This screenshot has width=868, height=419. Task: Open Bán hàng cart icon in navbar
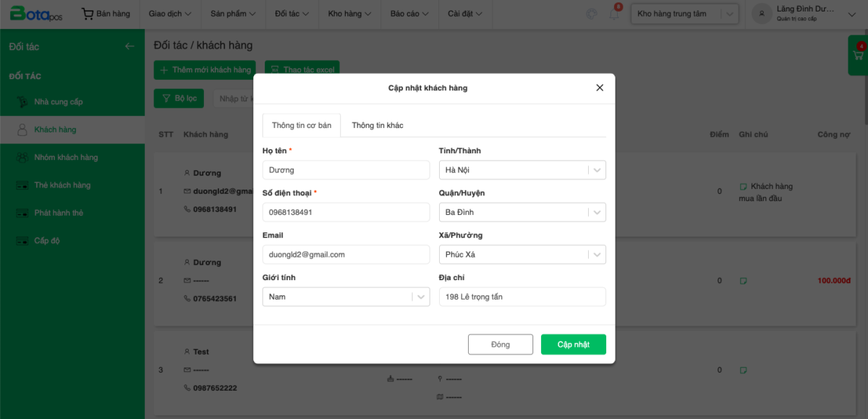88,14
